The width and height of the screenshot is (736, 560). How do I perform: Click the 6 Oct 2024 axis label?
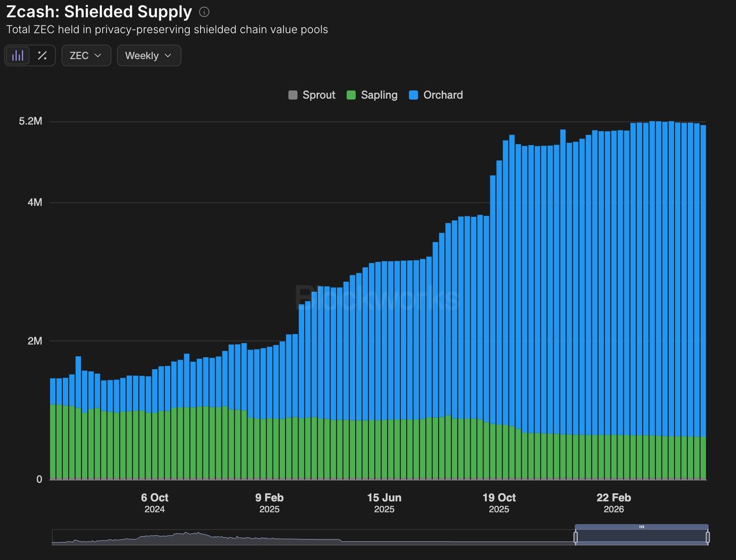pos(155,503)
